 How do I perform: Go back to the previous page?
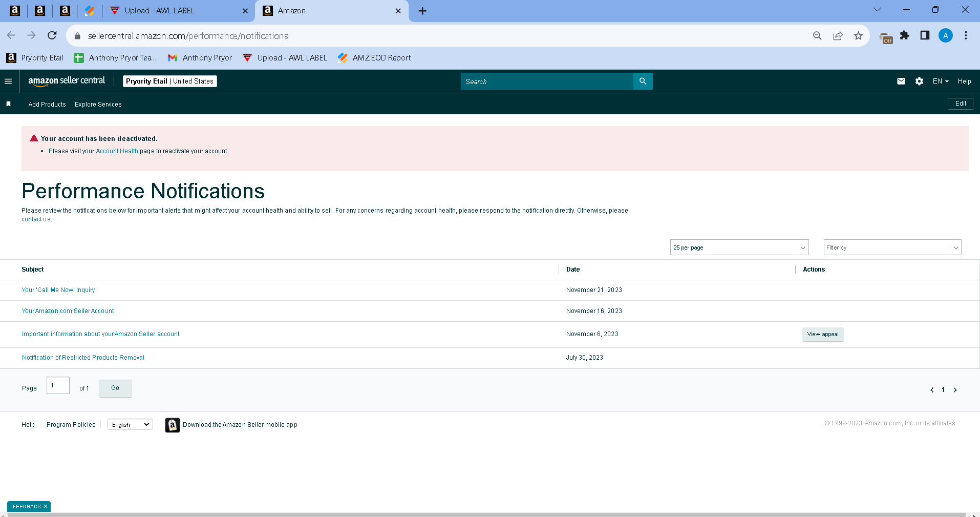[11, 35]
